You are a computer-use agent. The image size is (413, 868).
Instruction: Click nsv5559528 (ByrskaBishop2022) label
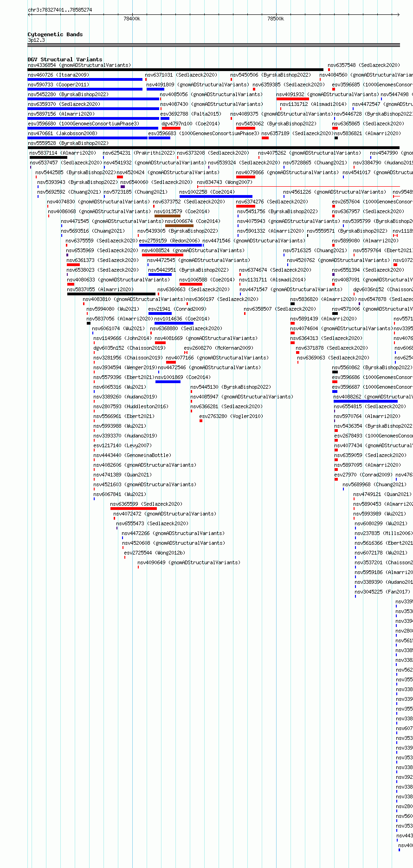pyautogui.click(x=68, y=143)
